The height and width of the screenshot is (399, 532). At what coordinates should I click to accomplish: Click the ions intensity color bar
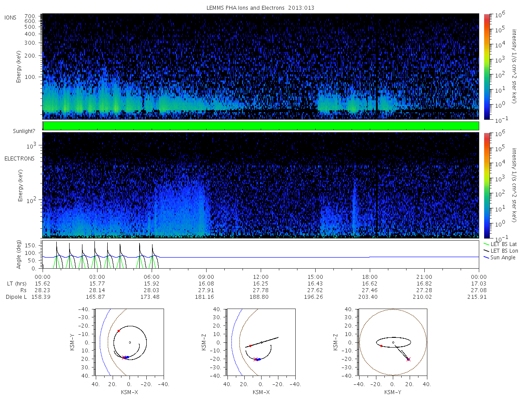(487, 66)
